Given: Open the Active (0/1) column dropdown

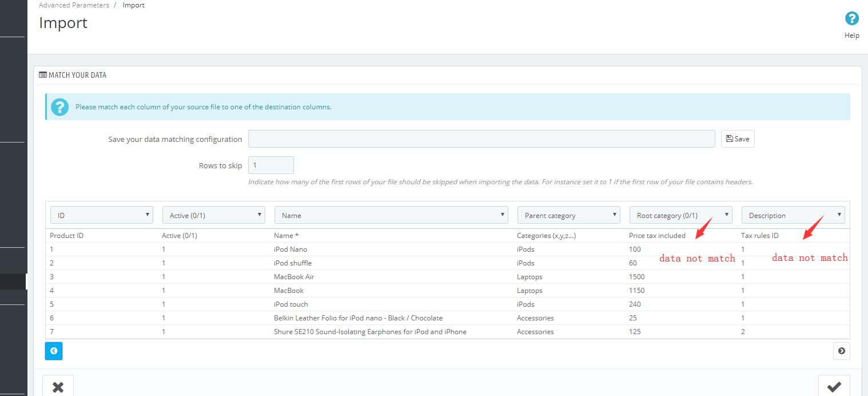Looking at the screenshot, I should click(x=214, y=215).
